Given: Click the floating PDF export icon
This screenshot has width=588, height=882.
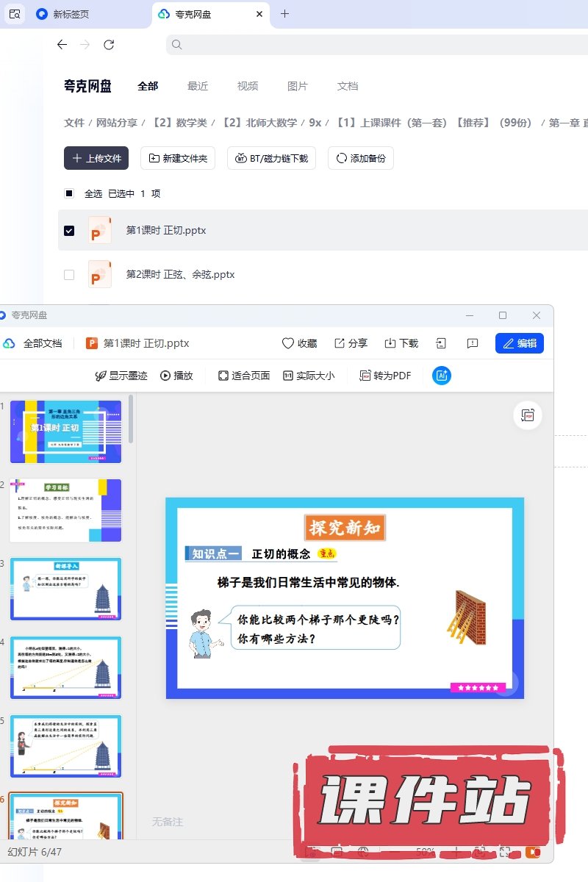Looking at the screenshot, I should (527, 415).
